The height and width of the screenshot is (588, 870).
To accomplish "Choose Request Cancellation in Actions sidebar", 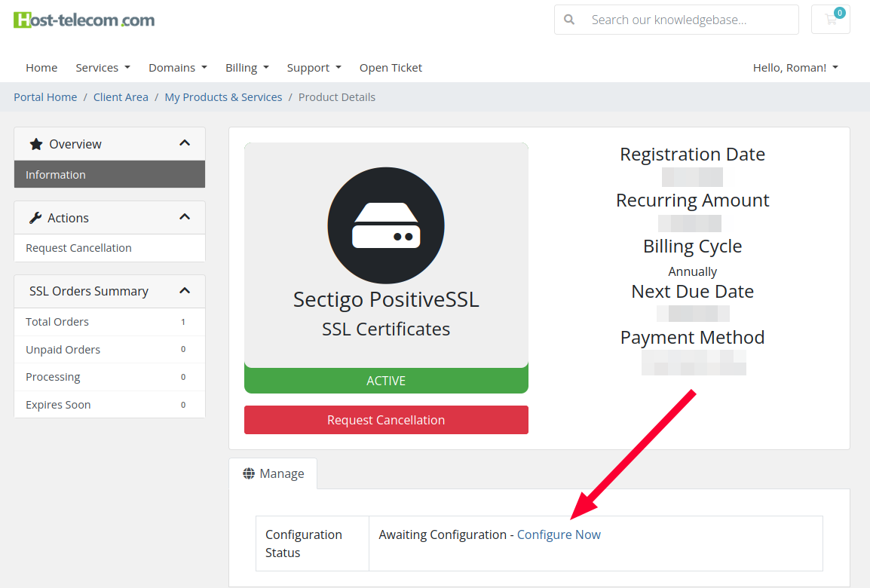I will tap(109, 248).
